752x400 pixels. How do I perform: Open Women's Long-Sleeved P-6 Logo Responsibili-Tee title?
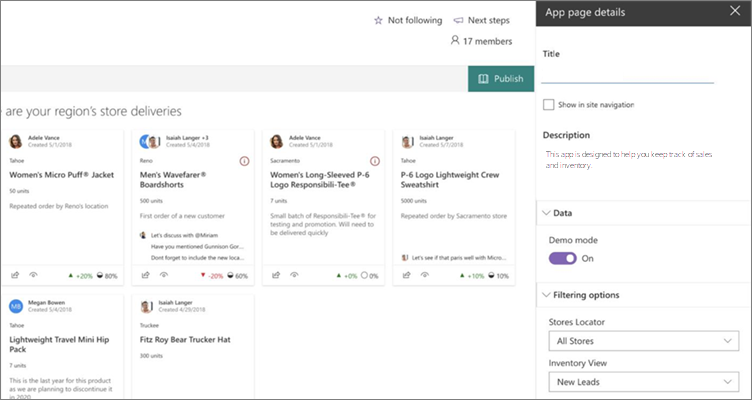pos(319,180)
